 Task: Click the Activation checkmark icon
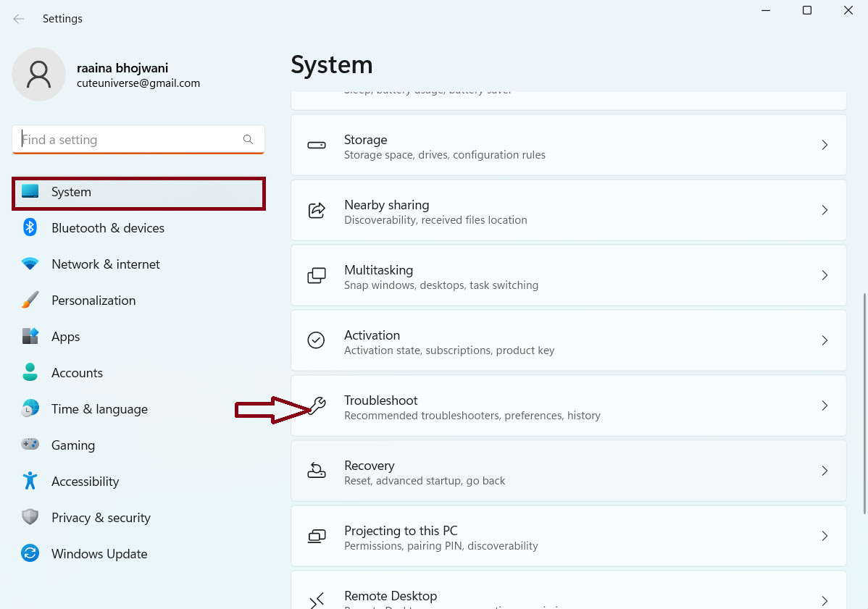tap(317, 340)
